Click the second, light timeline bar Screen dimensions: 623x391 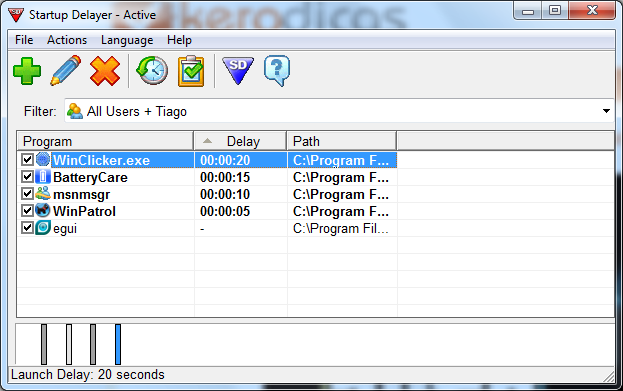(69, 345)
